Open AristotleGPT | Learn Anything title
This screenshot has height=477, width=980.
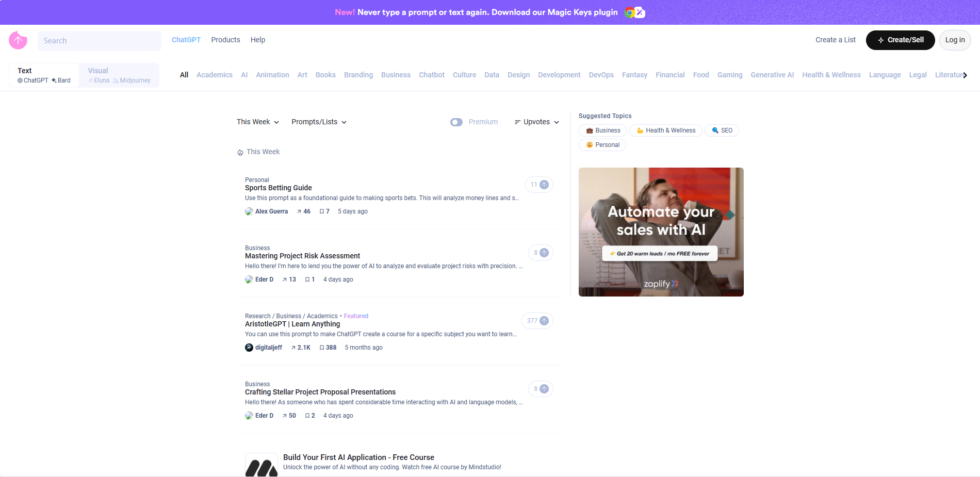[x=292, y=324]
